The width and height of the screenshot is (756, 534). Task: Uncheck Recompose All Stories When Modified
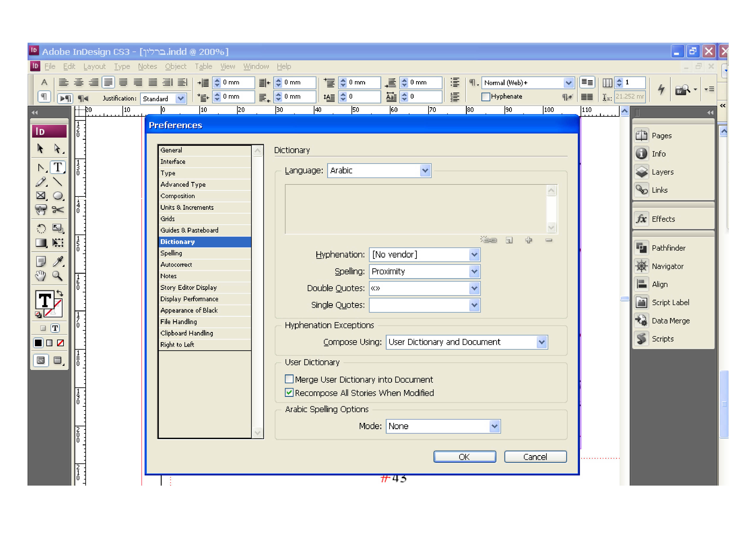pos(289,393)
